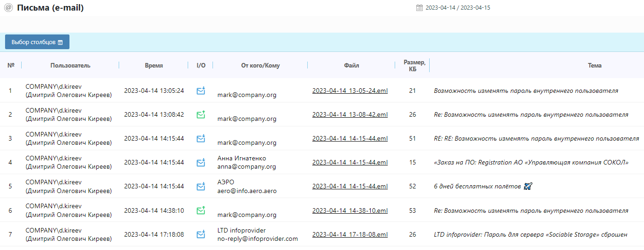
Task: Click outgoing mail icon in row 6
Action: pyautogui.click(x=201, y=210)
